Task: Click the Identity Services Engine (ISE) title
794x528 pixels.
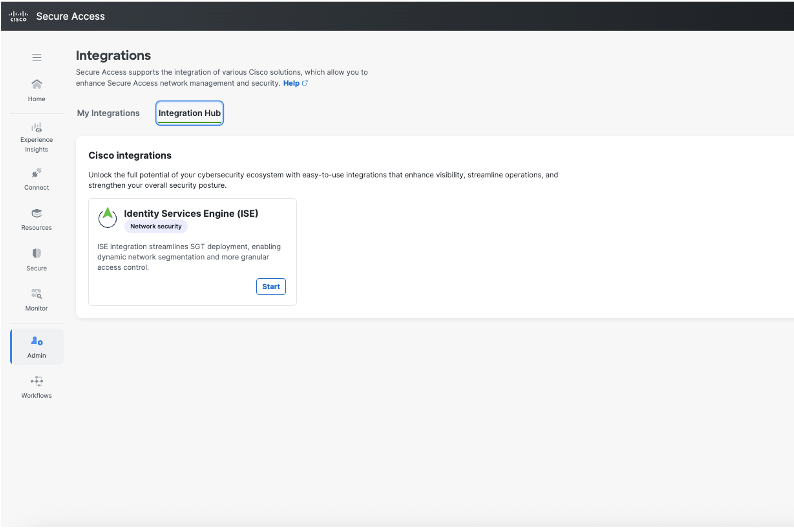Action: coord(191,214)
